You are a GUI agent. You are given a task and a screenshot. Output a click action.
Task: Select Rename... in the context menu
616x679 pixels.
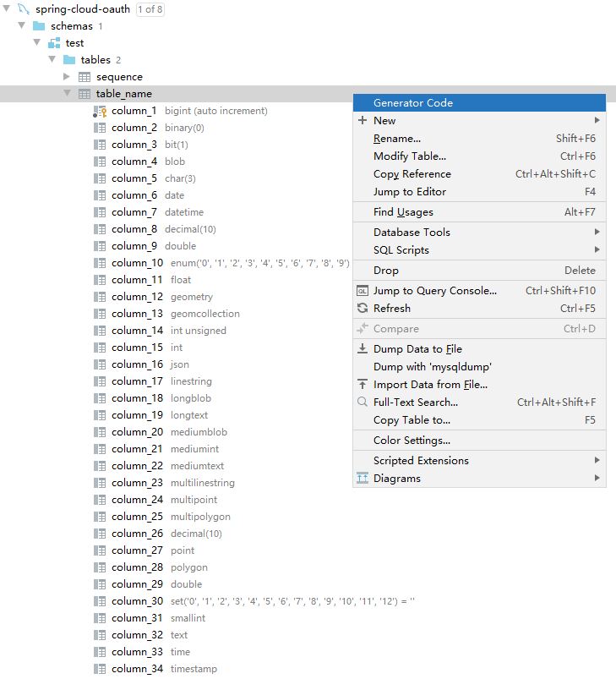pyautogui.click(x=479, y=139)
